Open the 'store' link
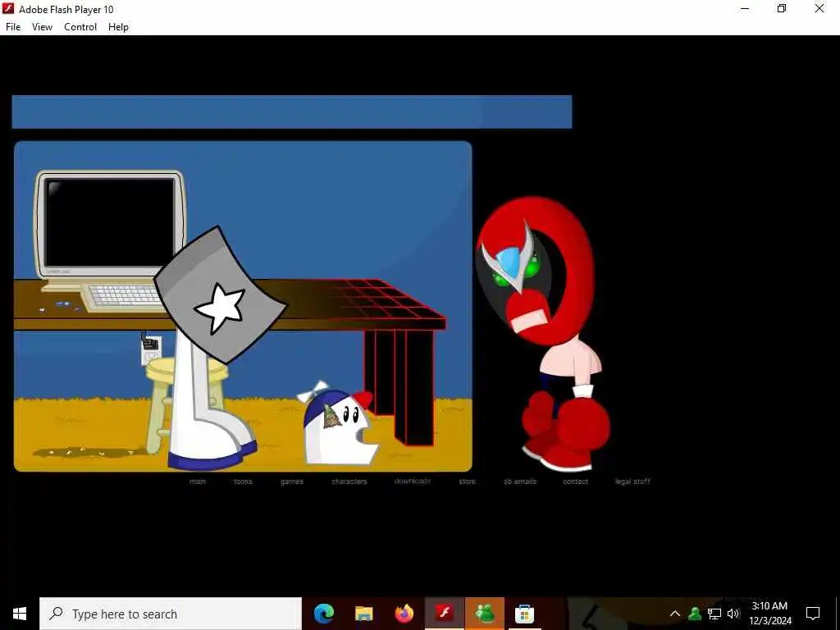840x630 pixels. (467, 481)
